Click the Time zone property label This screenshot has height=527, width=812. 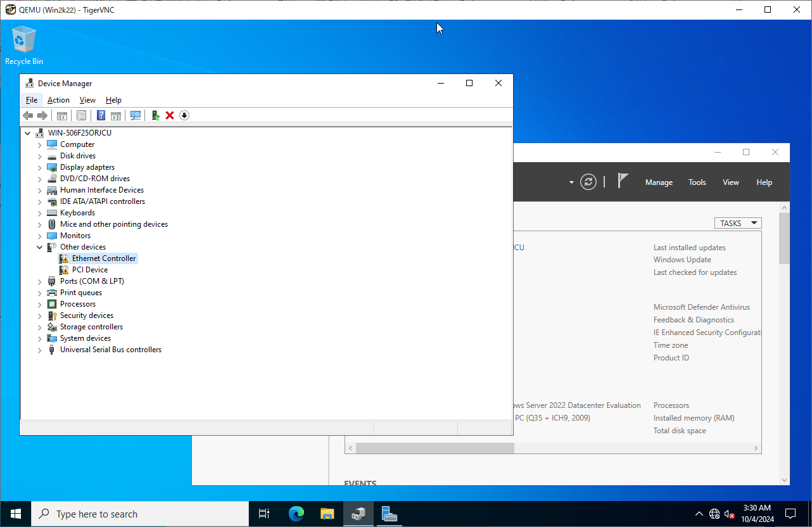[671, 345]
